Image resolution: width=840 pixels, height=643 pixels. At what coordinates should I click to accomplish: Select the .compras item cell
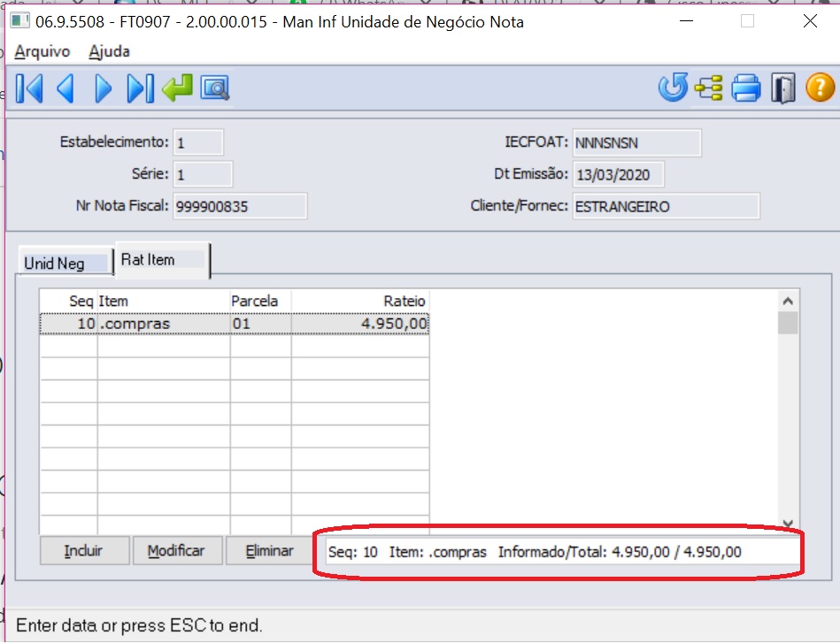[164, 324]
